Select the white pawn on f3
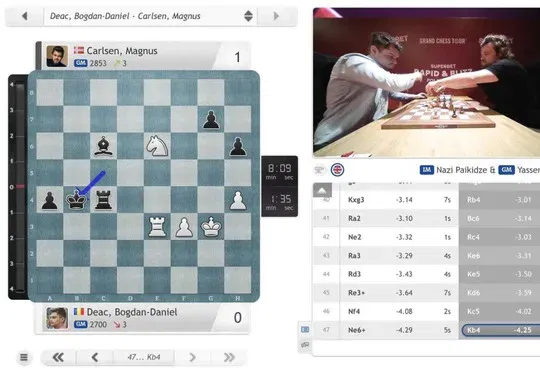540x372 pixels. tap(184, 227)
